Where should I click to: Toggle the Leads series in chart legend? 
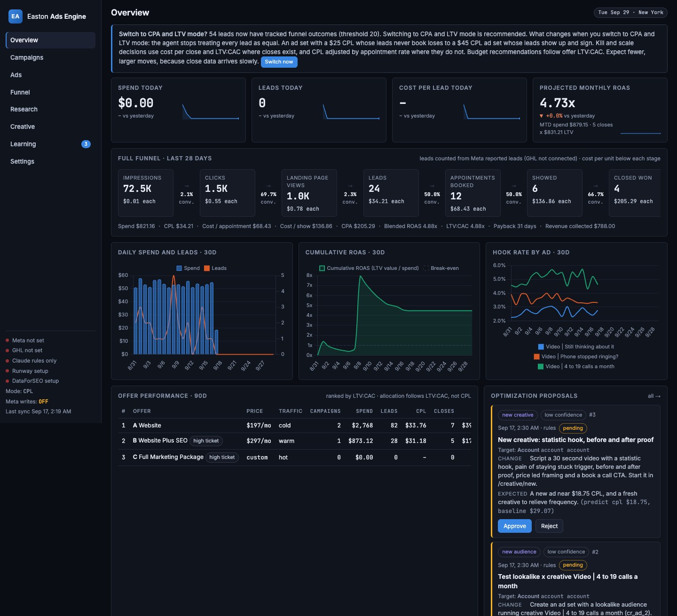tap(215, 268)
